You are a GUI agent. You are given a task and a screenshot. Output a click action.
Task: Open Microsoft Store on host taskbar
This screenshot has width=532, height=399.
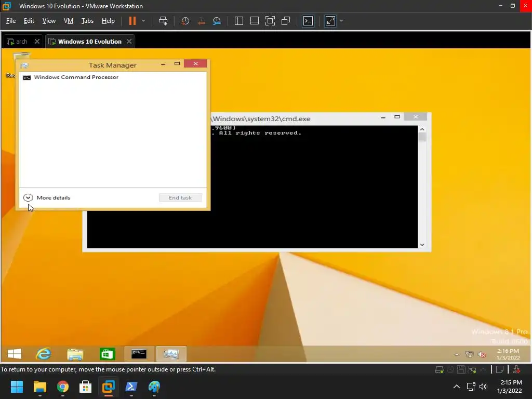tap(86, 387)
